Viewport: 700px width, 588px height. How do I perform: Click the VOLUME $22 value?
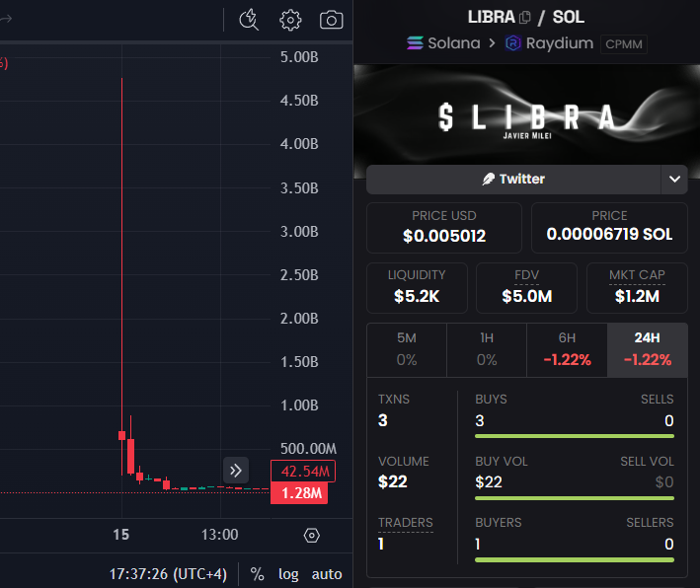(392, 481)
